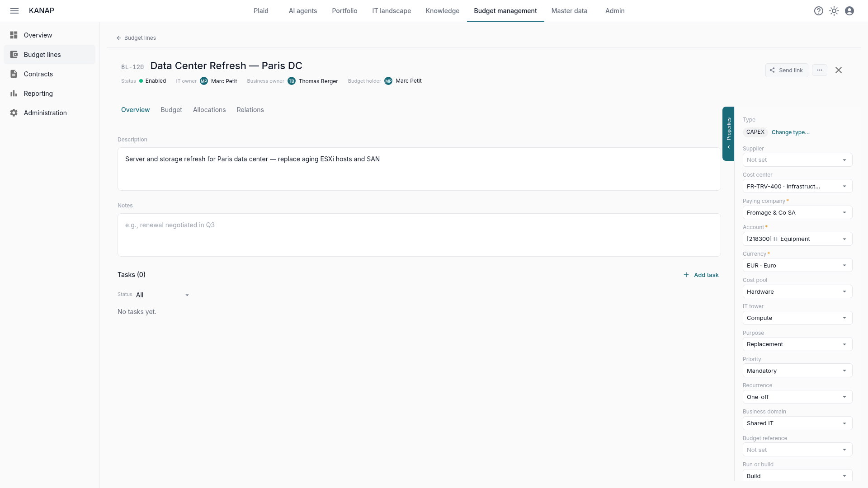Screen dimensions: 868x488
Task: Click the back arrow next to Budget lines
Action: 119,38
